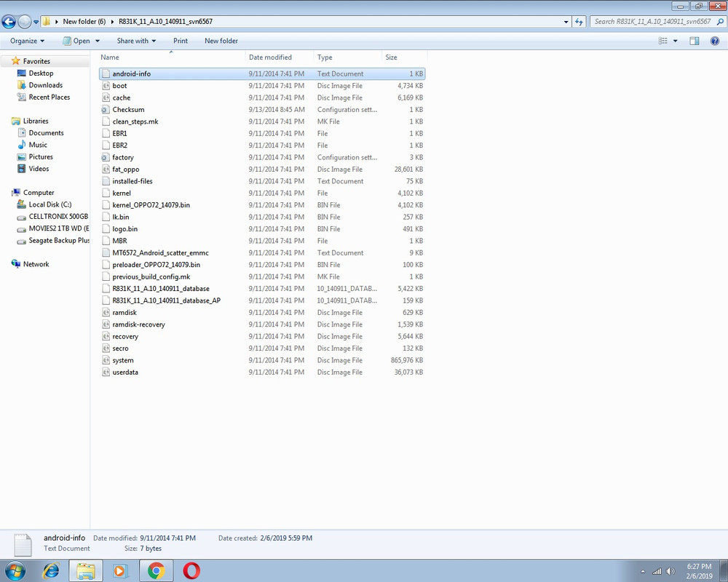This screenshot has height=582, width=728.
Task: Sort files by Type column header
Action: (x=347, y=57)
